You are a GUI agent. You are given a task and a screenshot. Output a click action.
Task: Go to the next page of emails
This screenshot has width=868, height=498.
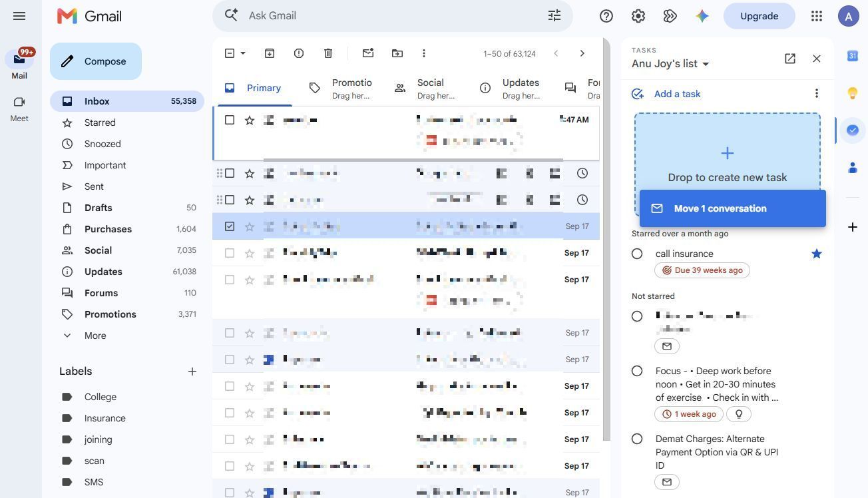click(582, 53)
